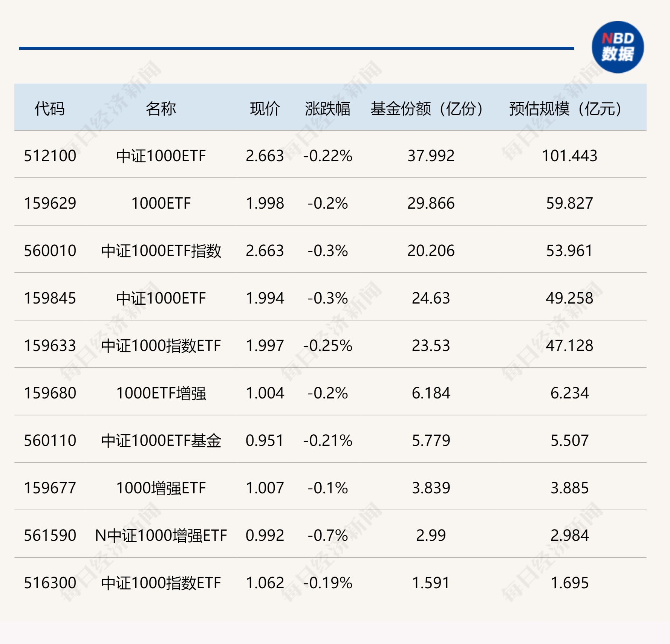Click price 1.998
670x644 pixels.
(x=265, y=203)
